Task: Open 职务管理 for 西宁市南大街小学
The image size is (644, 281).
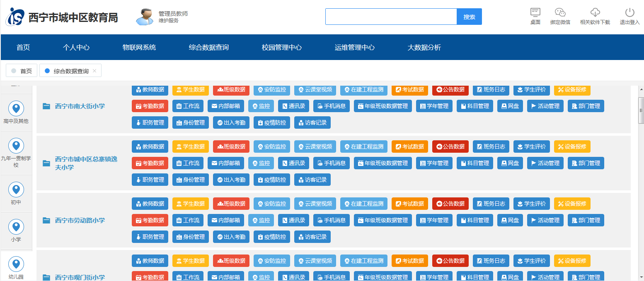Action: (x=150, y=122)
